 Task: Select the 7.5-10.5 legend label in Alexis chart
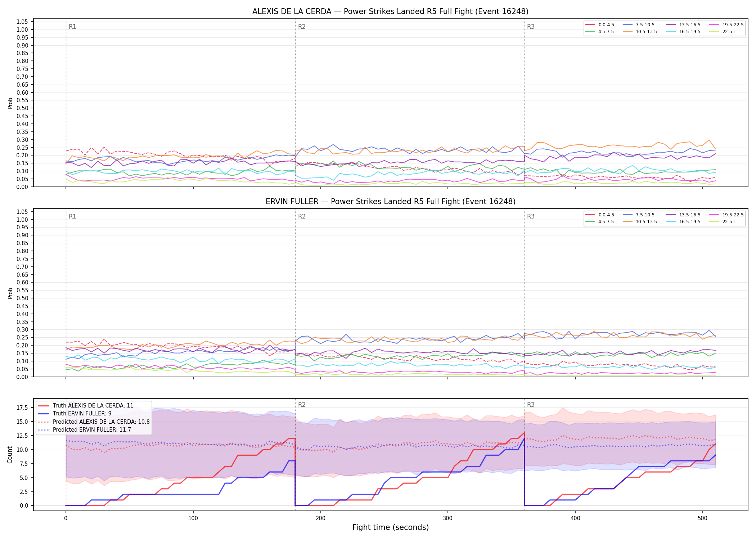[x=645, y=25]
